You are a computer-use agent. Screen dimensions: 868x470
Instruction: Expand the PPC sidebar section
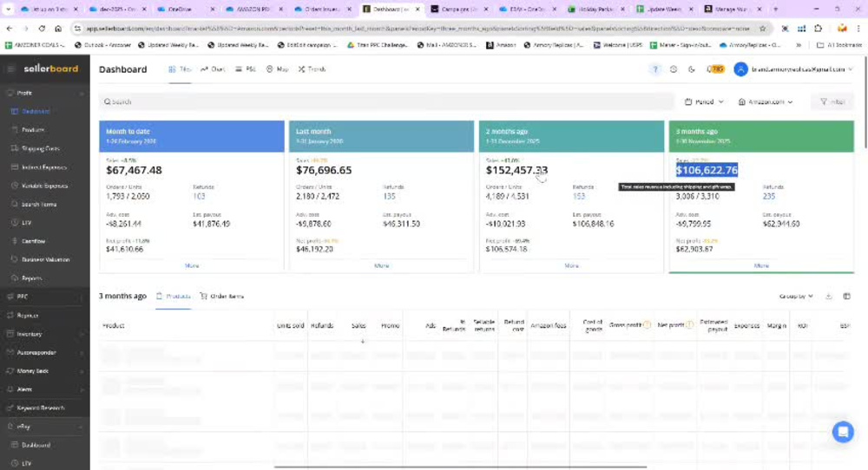pos(82,297)
